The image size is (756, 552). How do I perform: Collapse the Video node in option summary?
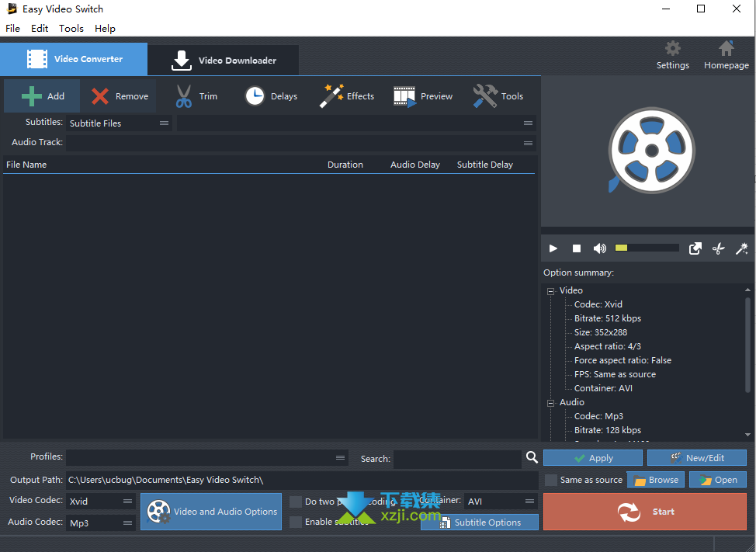(x=550, y=291)
